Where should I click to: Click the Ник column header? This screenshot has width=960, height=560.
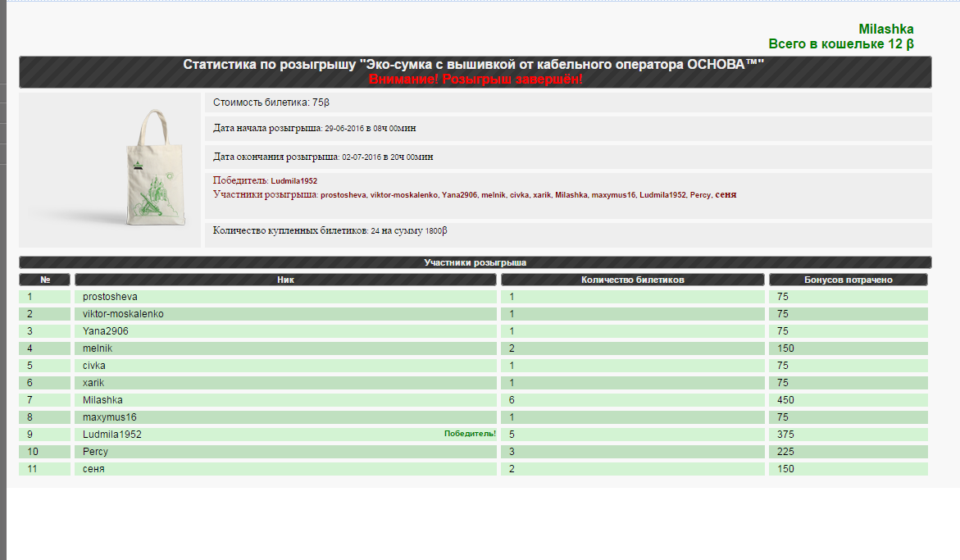[x=285, y=280]
